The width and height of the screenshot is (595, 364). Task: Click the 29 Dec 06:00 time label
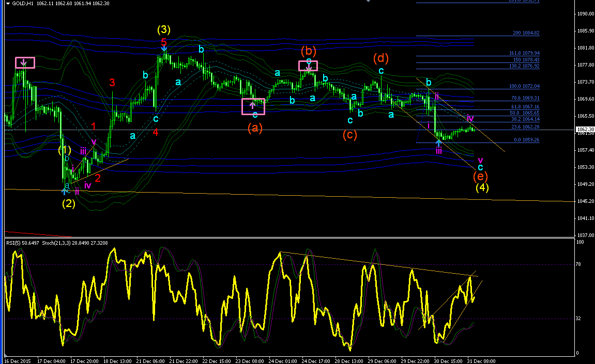[x=382, y=361]
